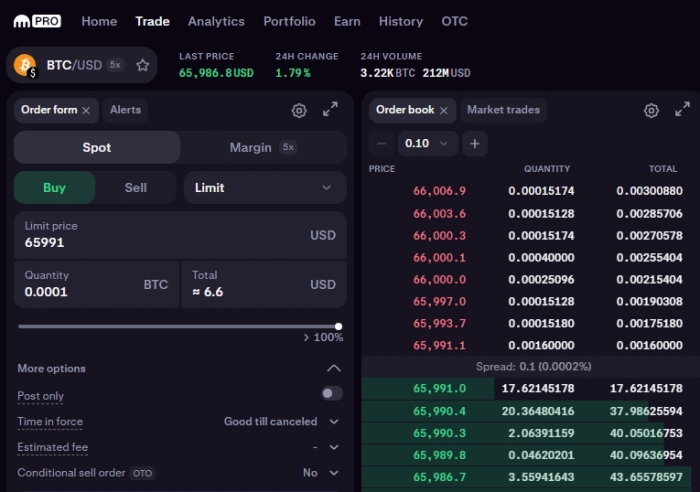Switch to the Margin trading mode
Image resolution: width=700 pixels, height=492 pixels.
(262, 147)
